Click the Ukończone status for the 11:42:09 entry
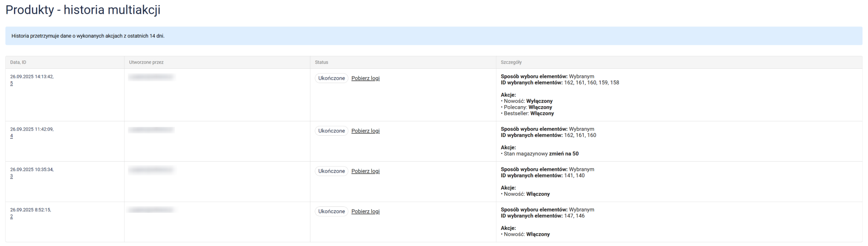This screenshot has height=246, width=868. click(331, 131)
